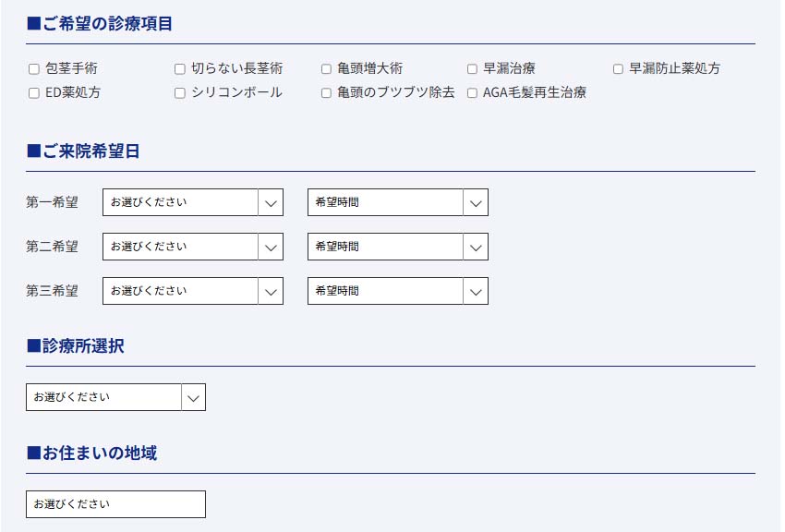Enable the 亀頭増大術 checkbox
Image resolution: width=785 pixels, height=532 pixels.
pyautogui.click(x=326, y=69)
